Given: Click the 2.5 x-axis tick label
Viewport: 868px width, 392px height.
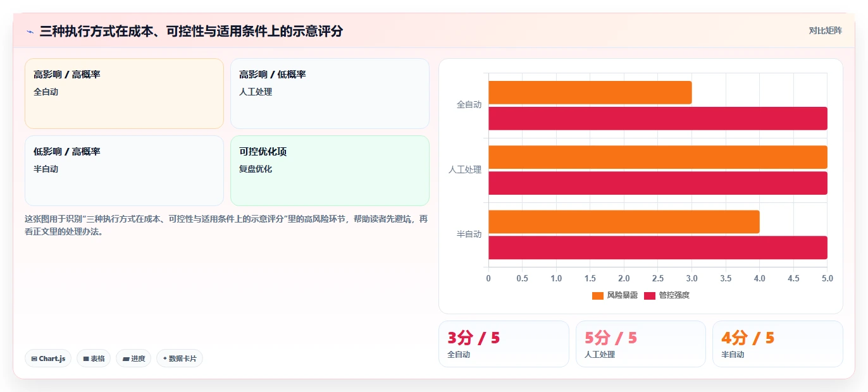Looking at the screenshot, I should coord(658,278).
